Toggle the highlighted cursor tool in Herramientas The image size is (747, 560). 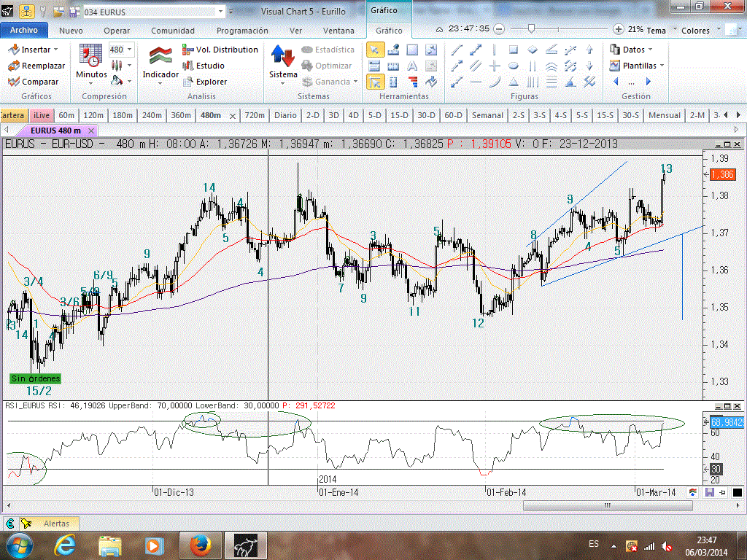click(375, 82)
